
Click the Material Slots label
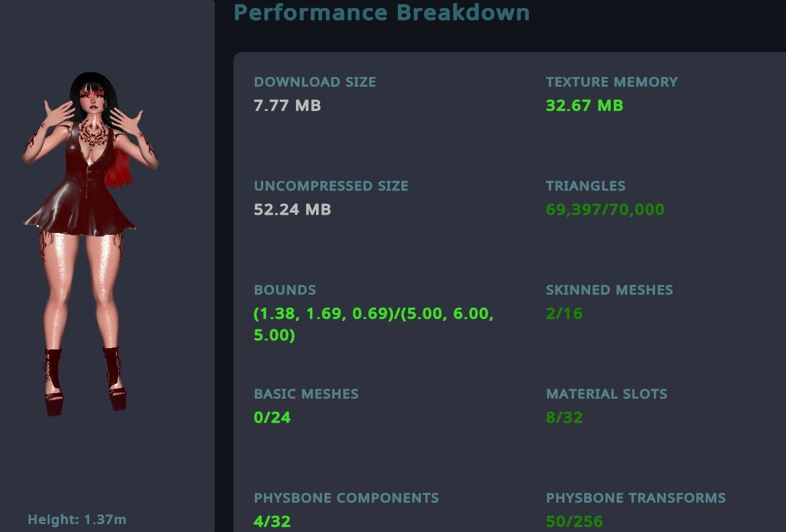coord(606,394)
